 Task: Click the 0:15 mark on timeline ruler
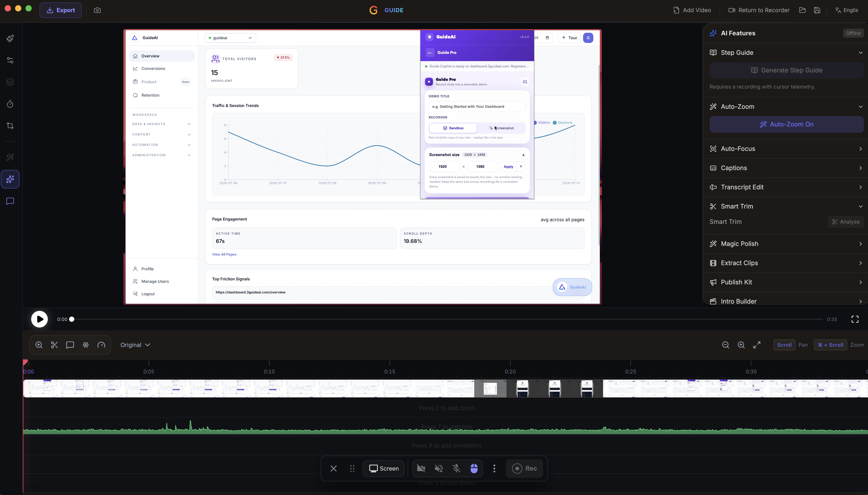pyautogui.click(x=390, y=372)
